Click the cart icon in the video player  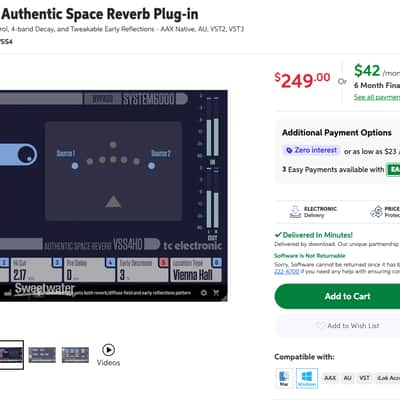[216, 293]
